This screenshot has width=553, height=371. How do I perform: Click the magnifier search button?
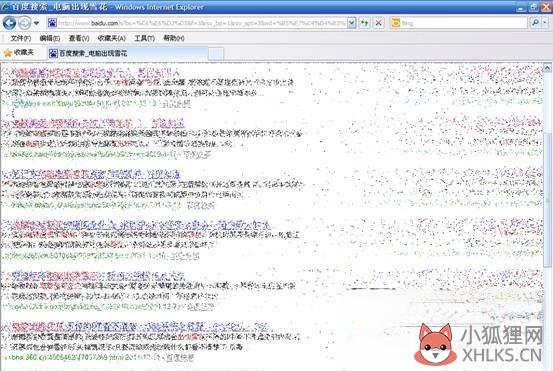pyautogui.click(x=535, y=23)
